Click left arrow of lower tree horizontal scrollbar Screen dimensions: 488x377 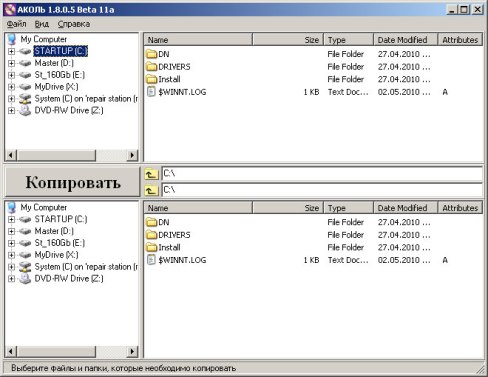pos(11,351)
